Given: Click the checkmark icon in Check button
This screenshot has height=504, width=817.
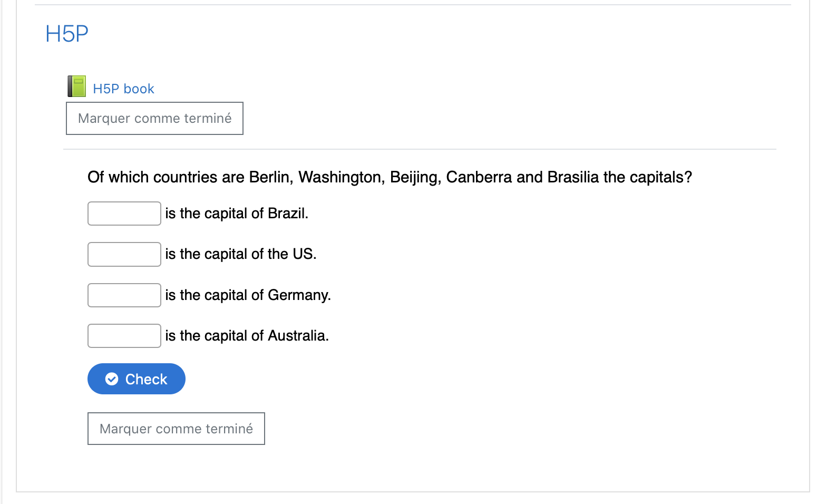Looking at the screenshot, I should point(112,379).
